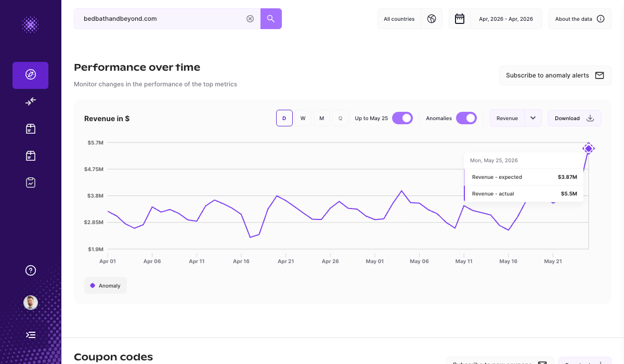Select the Q quarterly granularity
The image size is (624, 364).
click(x=341, y=118)
